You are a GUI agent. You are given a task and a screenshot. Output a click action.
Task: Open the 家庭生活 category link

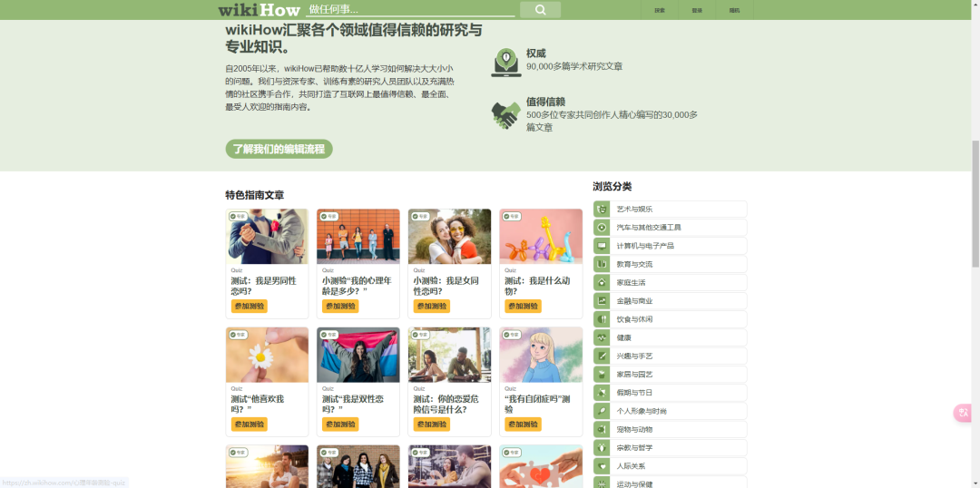tap(670, 282)
